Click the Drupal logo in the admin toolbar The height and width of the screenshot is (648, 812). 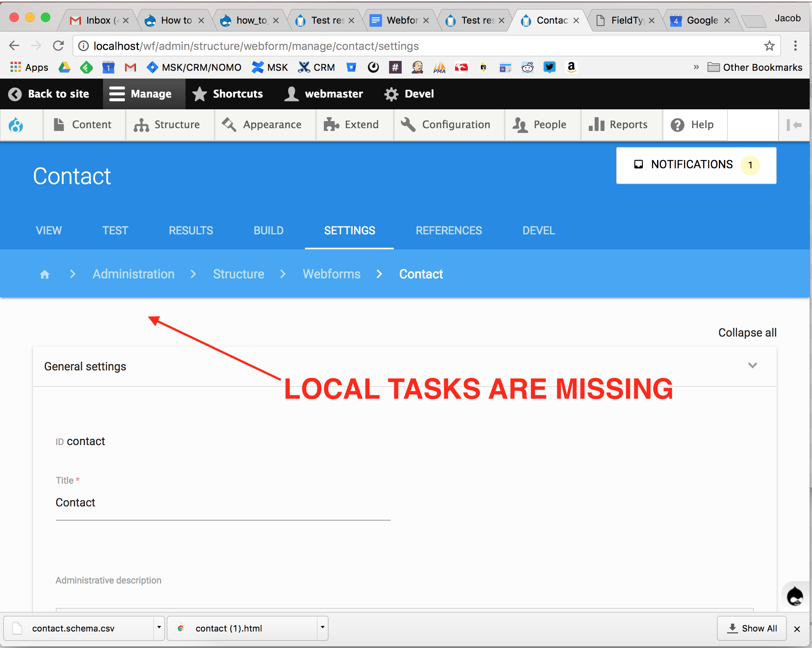coord(16,125)
